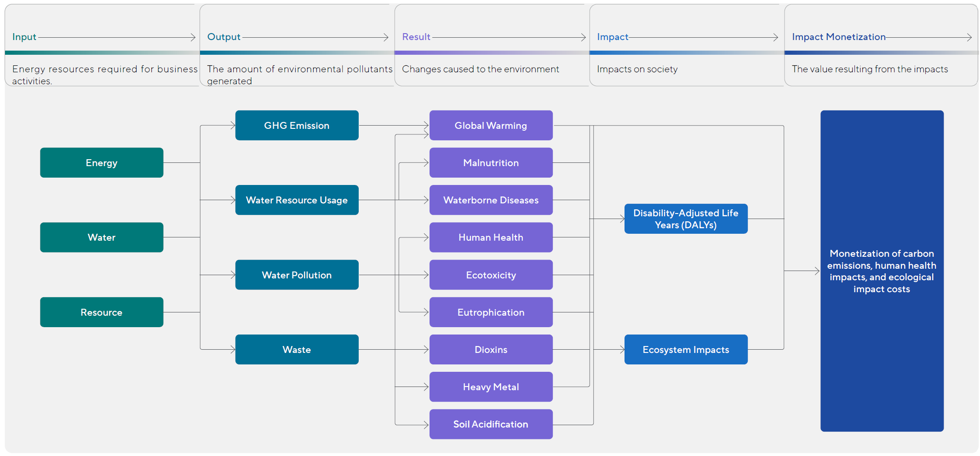Click the Heavy Metal box
This screenshot has height=456, width=980.
click(491, 387)
